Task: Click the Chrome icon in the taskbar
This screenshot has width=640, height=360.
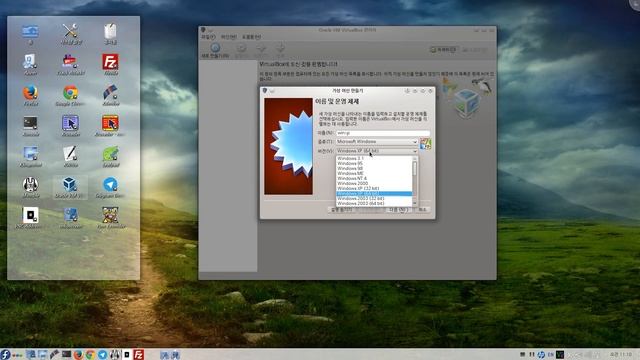Action: pos(90,354)
